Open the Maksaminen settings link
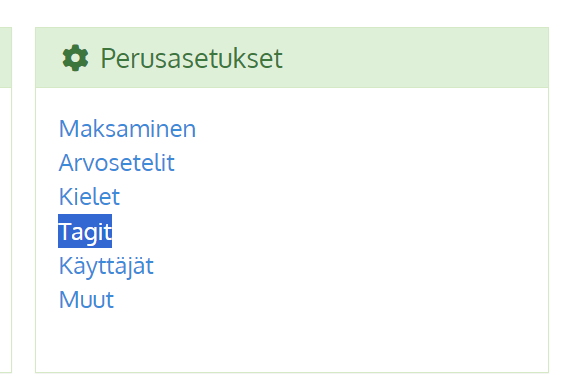Screen dimensions: 569x374 (127, 129)
